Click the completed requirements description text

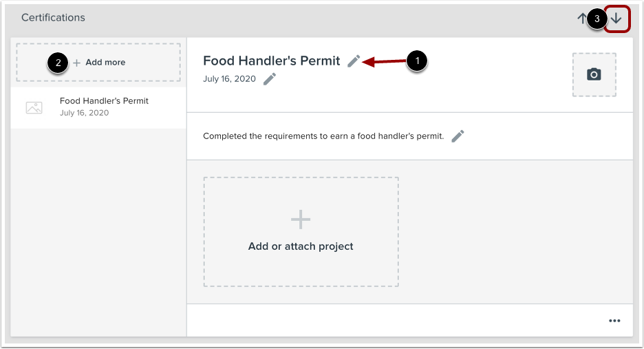323,136
